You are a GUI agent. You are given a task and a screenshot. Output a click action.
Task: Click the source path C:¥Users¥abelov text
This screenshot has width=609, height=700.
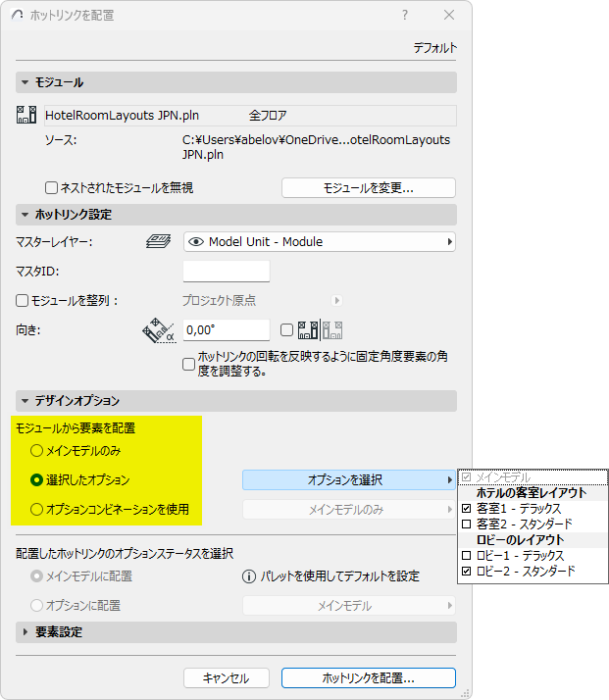(316, 147)
